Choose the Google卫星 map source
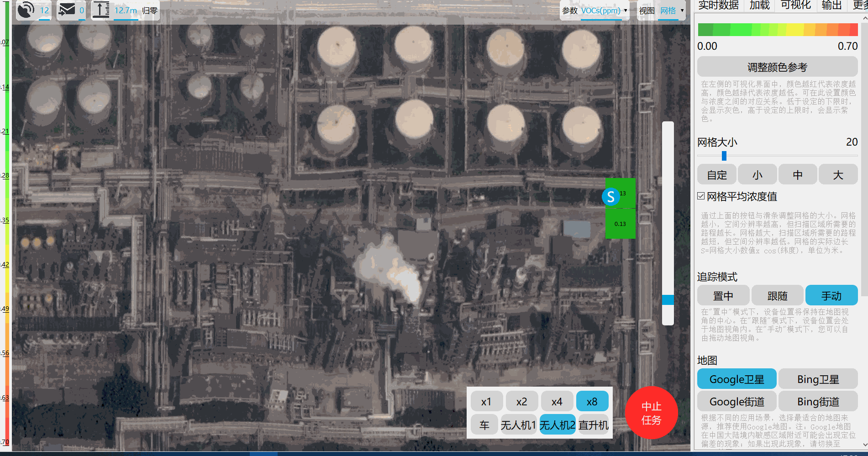The width and height of the screenshot is (868, 456). (737, 379)
